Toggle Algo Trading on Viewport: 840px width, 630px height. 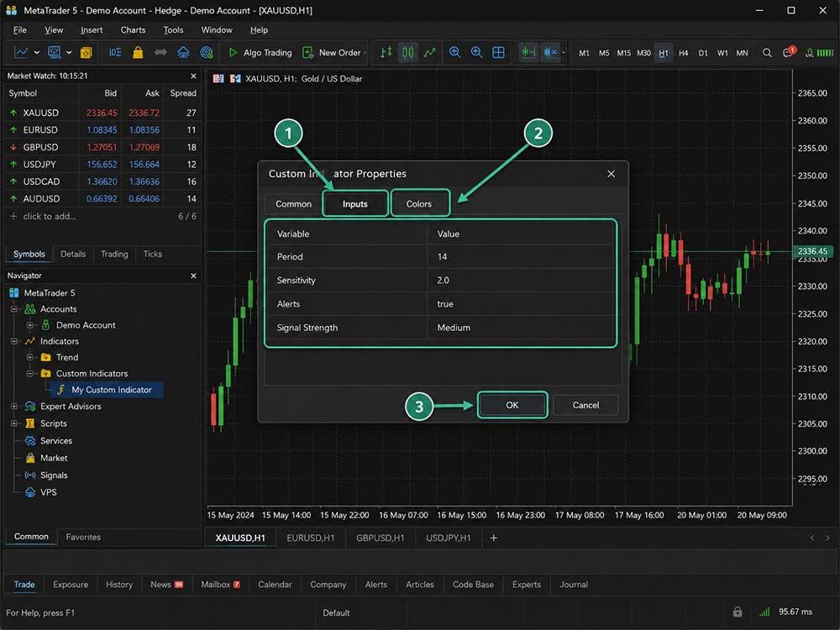tap(260, 52)
